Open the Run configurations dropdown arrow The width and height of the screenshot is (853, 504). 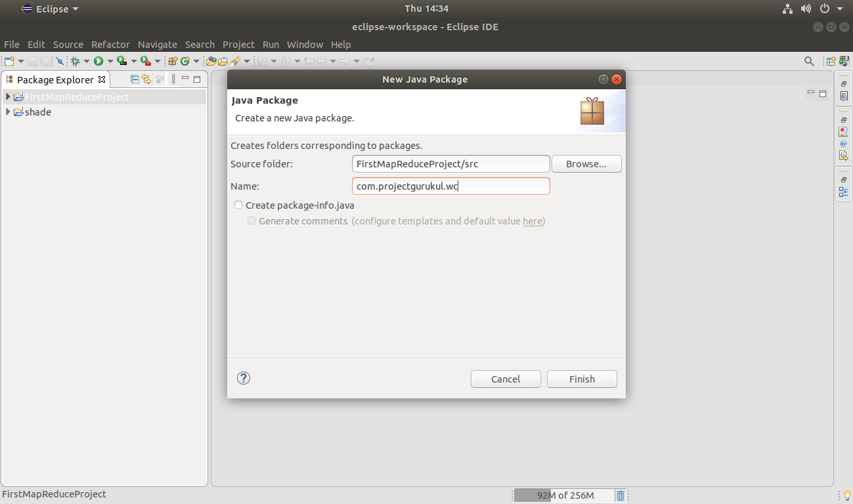tap(110, 61)
